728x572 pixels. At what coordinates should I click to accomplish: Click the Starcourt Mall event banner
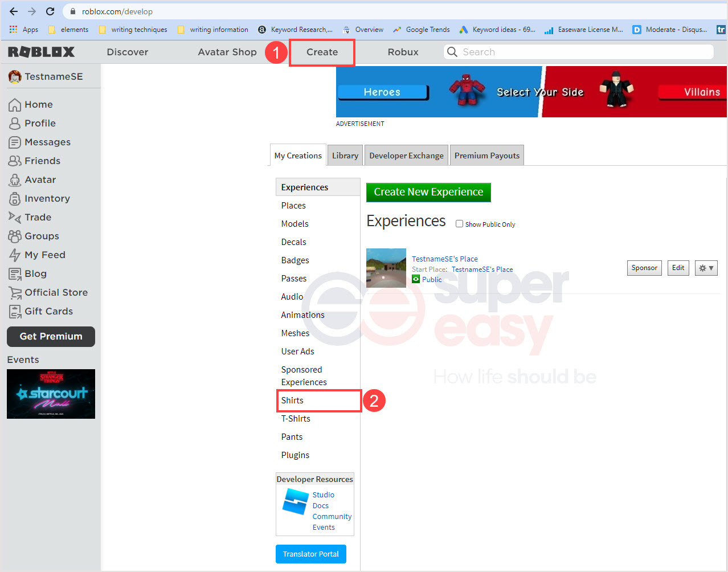point(51,394)
